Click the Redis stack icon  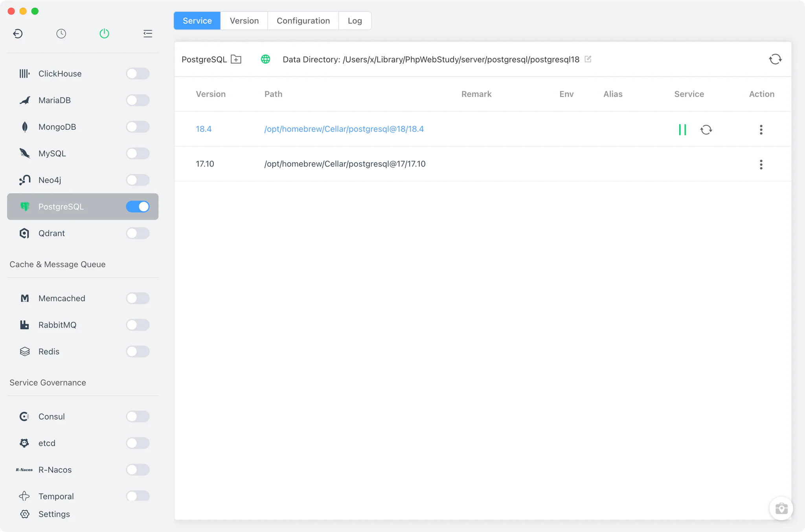pyautogui.click(x=24, y=352)
